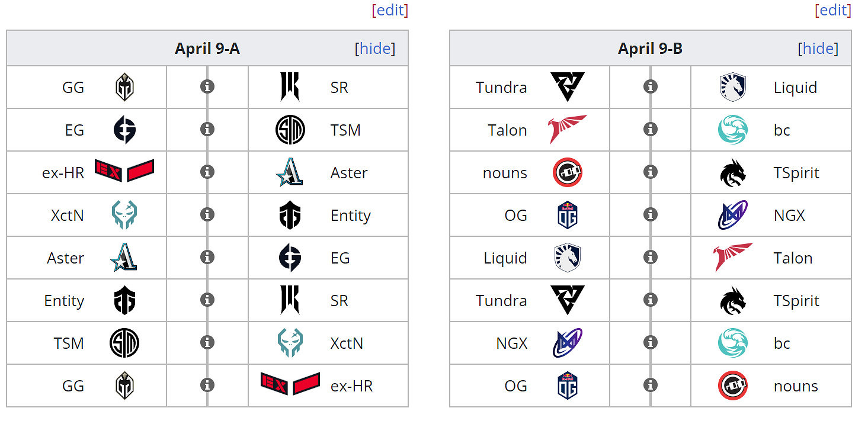
Task: Click the Team Spirit dragon logo opposite nouns
Action: pos(733,173)
